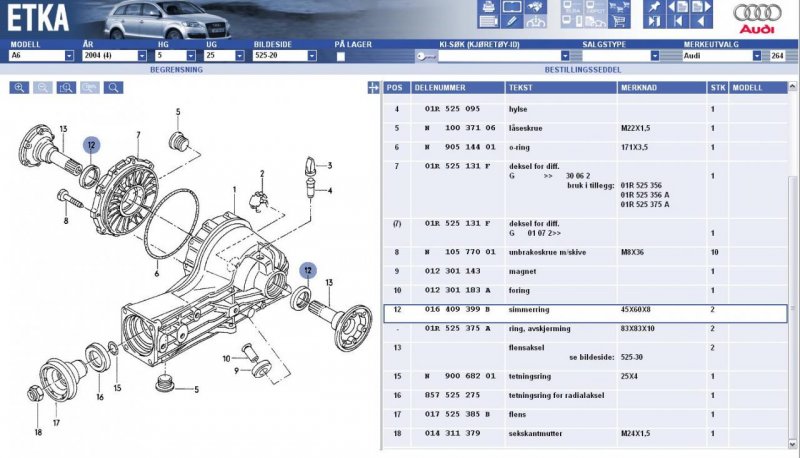Click the printer icon in top toolbar
This screenshot has height=458, width=800.
click(x=489, y=6)
